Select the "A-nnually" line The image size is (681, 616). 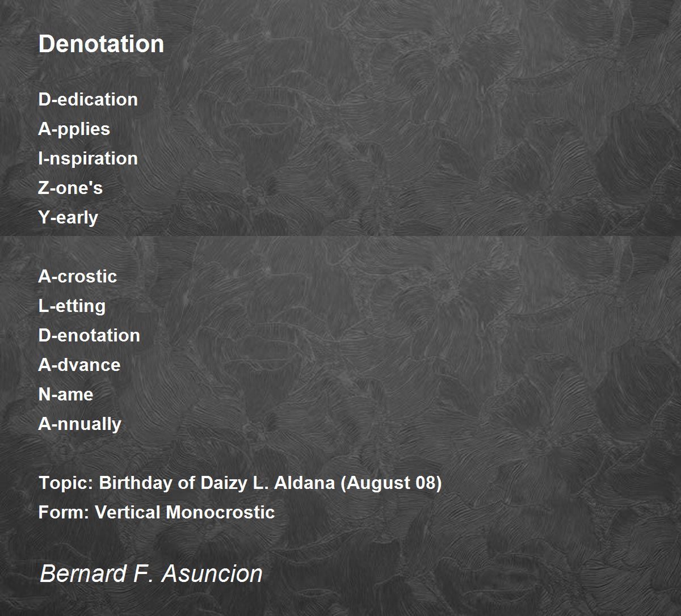(80, 424)
